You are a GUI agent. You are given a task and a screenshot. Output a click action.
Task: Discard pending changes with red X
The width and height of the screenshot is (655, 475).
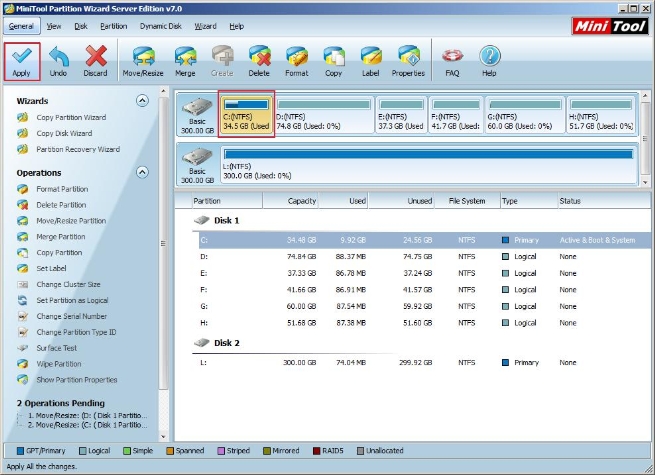click(95, 61)
